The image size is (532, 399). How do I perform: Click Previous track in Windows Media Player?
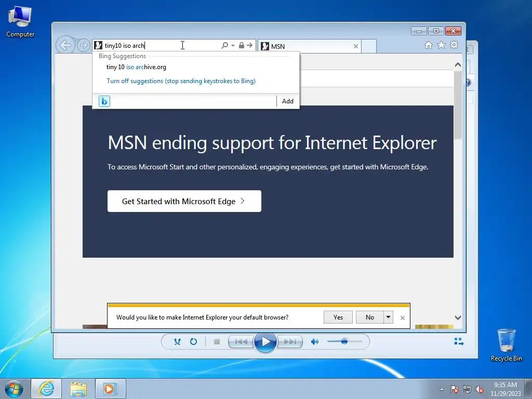click(241, 342)
